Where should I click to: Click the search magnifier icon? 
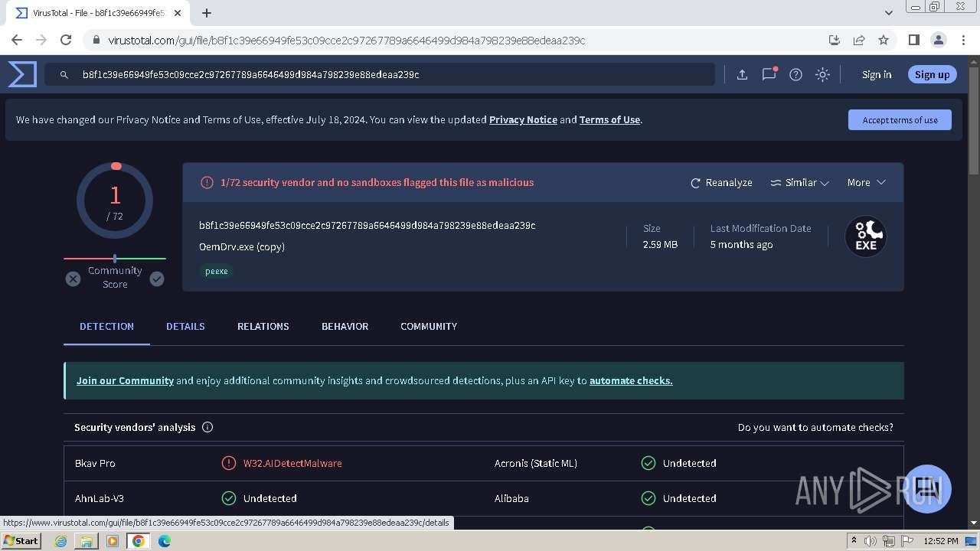[64, 74]
